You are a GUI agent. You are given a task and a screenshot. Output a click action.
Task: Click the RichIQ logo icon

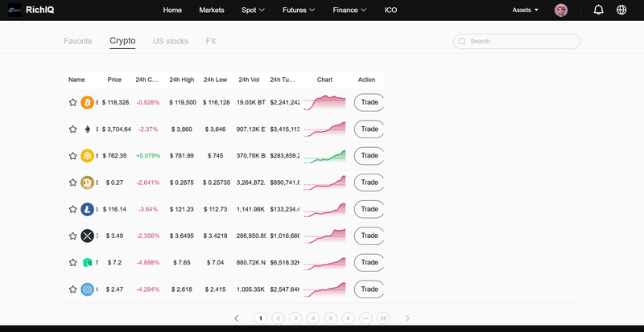coord(14,10)
